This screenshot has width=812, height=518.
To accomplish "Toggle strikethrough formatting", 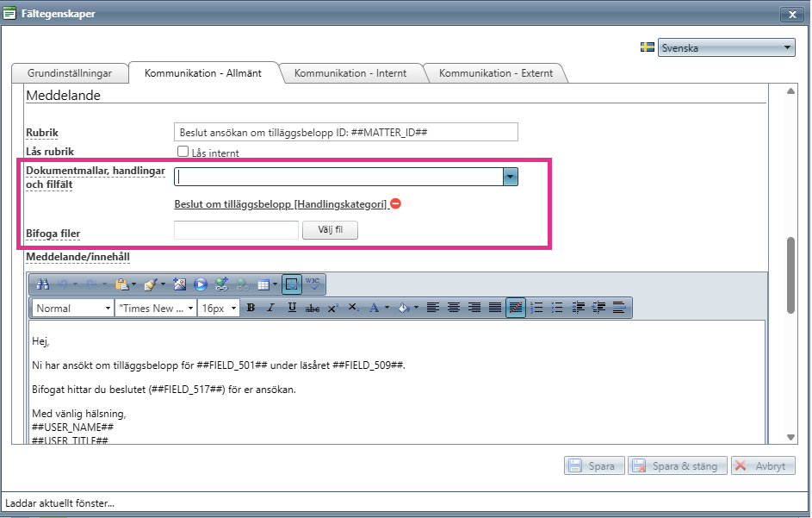I will click(313, 308).
